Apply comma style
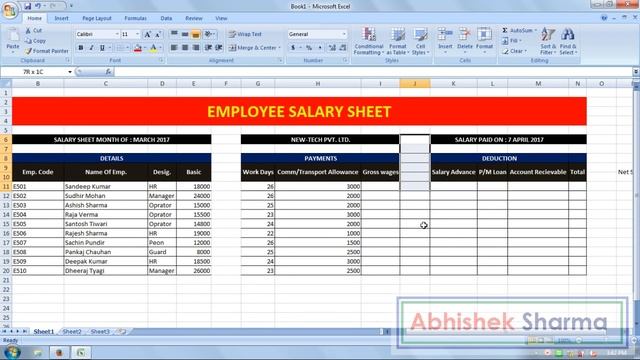The width and height of the screenshot is (640, 360). point(320,48)
